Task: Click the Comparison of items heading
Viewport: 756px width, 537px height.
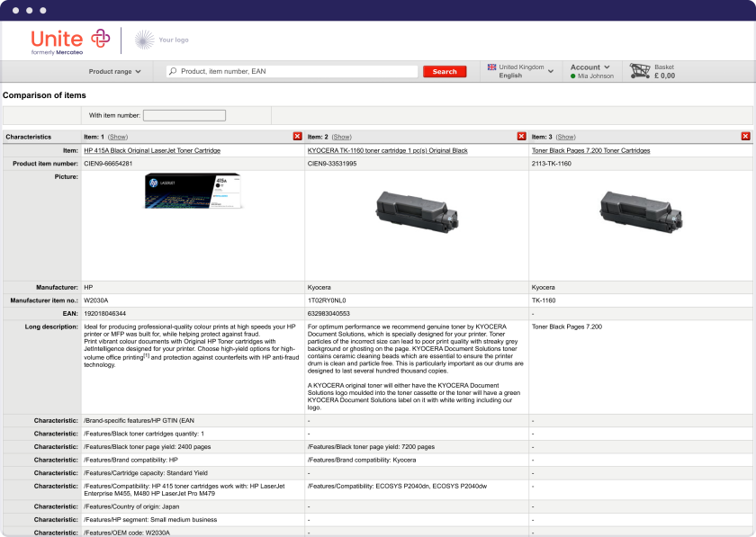Action: click(44, 95)
